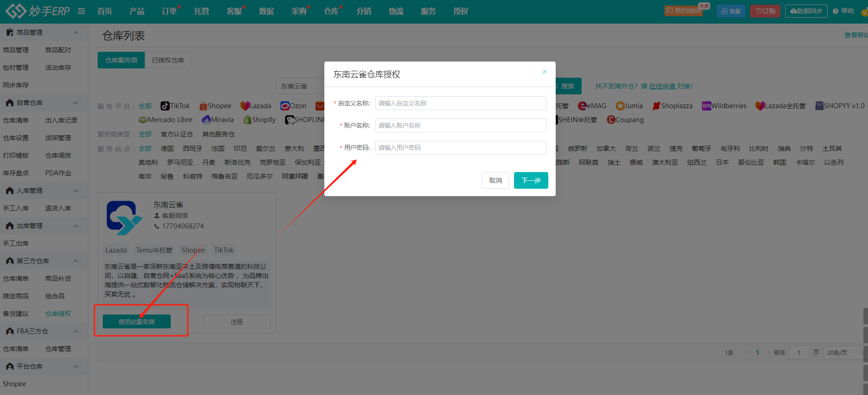The height and width of the screenshot is (395, 868).
Task: Click the 取消 button in dialog
Action: pyautogui.click(x=496, y=180)
